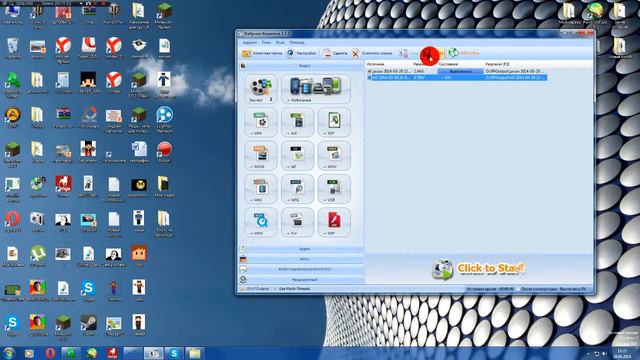Select the Эксперт video conversion icon

click(261, 89)
